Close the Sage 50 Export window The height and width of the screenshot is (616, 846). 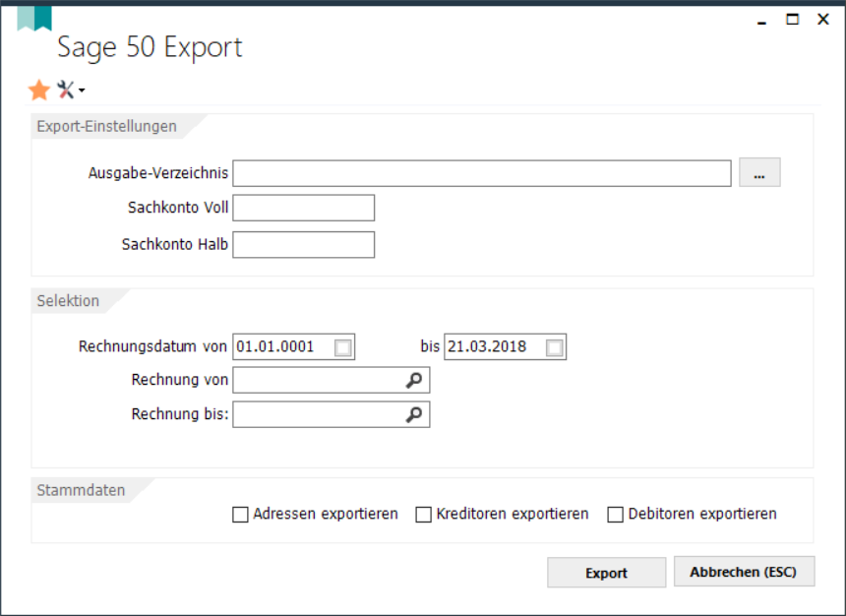click(823, 20)
